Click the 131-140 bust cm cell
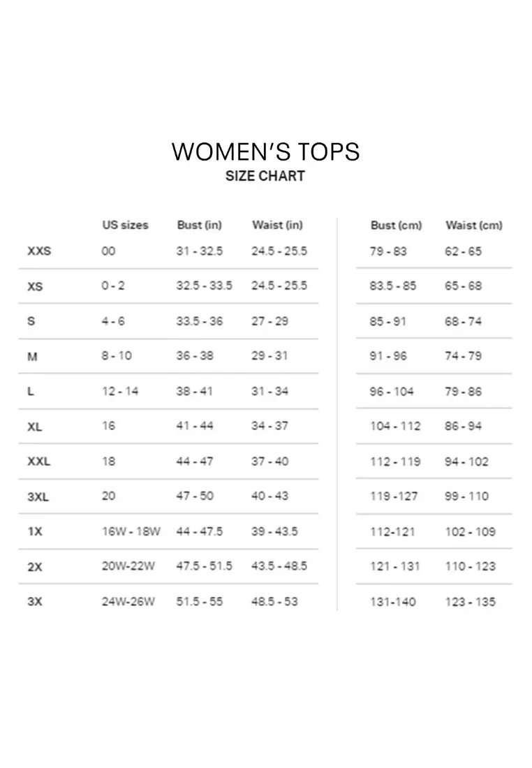Screen dimensions: 532x768 pyautogui.click(x=393, y=602)
